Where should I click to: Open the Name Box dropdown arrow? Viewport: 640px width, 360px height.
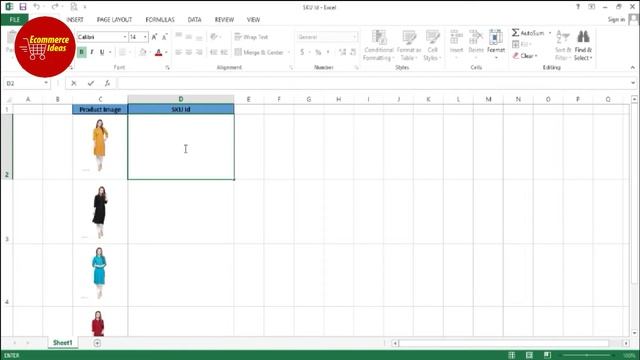pos(46,83)
